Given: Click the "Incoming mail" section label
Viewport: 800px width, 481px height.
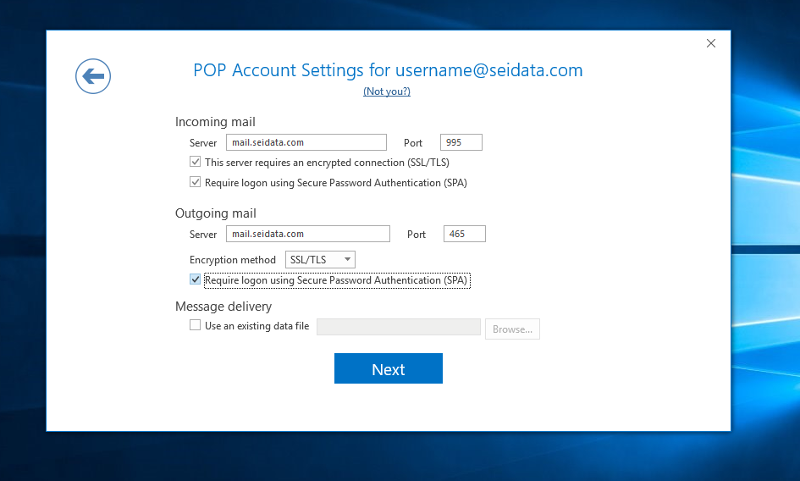Looking at the screenshot, I should [x=215, y=122].
